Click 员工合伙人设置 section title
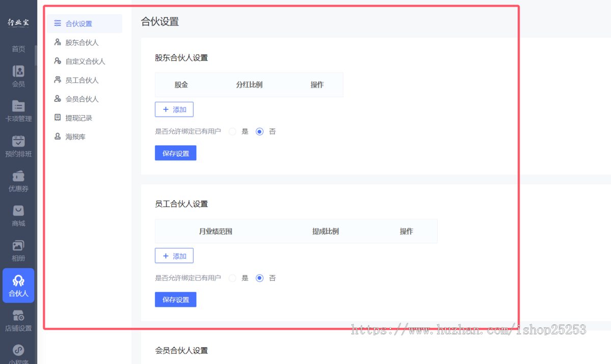611x364 pixels. click(181, 204)
